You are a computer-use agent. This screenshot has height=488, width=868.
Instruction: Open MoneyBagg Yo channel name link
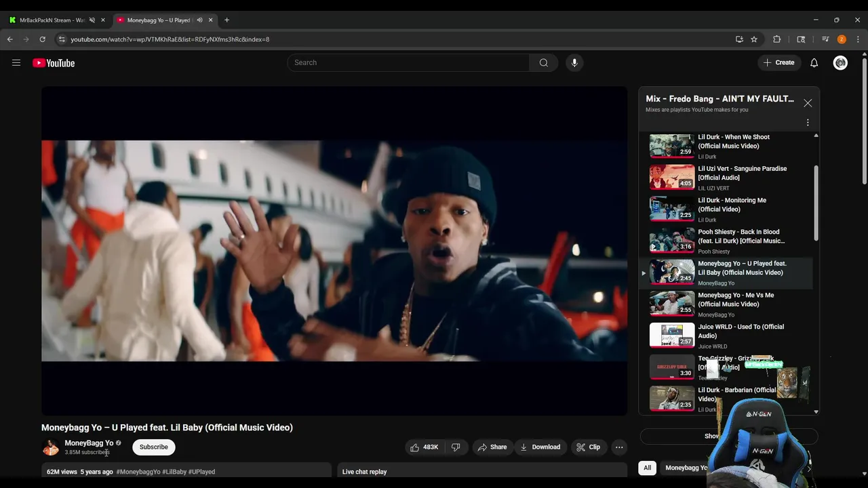click(x=89, y=443)
